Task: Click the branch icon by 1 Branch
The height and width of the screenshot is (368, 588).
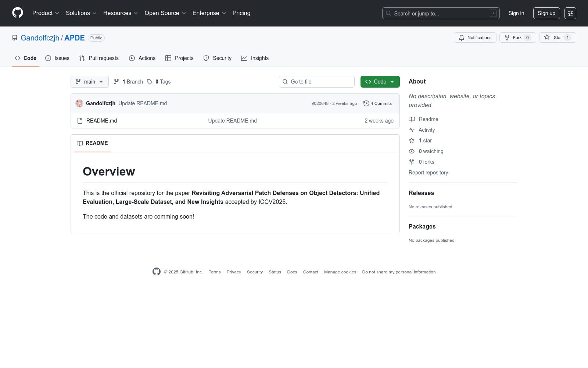Action: tap(116, 82)
